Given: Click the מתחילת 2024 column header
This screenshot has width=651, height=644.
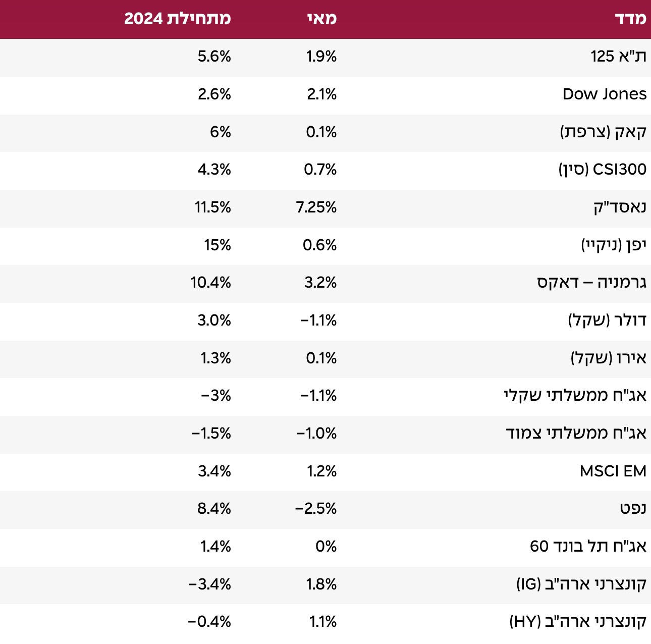Looking at the screenshot, I should click(178, 19).
